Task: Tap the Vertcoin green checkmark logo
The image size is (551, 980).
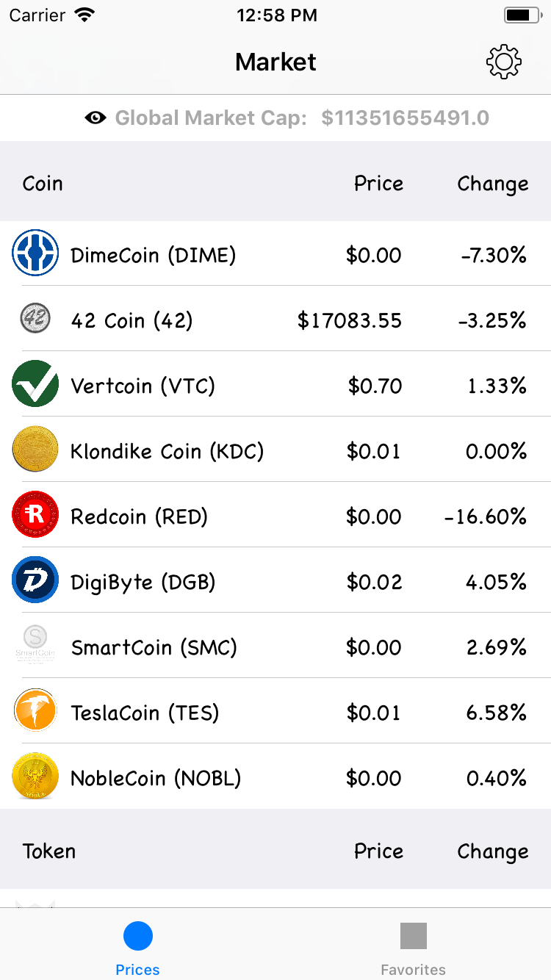Action: coord(35,384)
